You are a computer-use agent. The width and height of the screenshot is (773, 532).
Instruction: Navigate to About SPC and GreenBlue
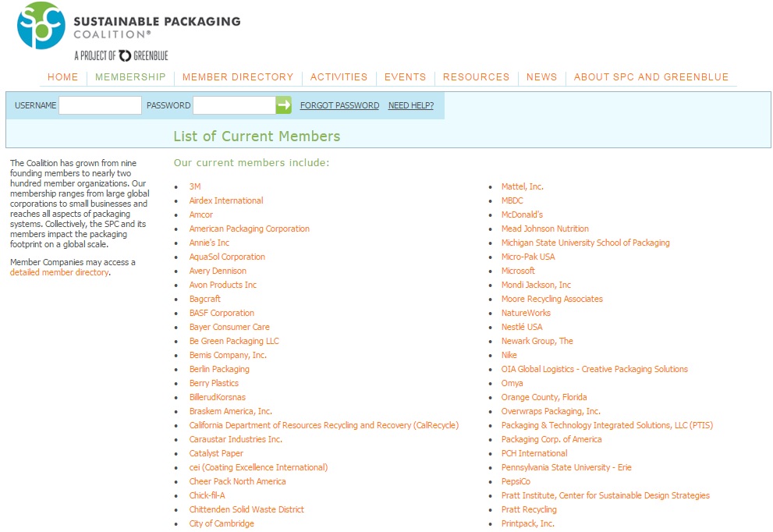tap(651, 77)
